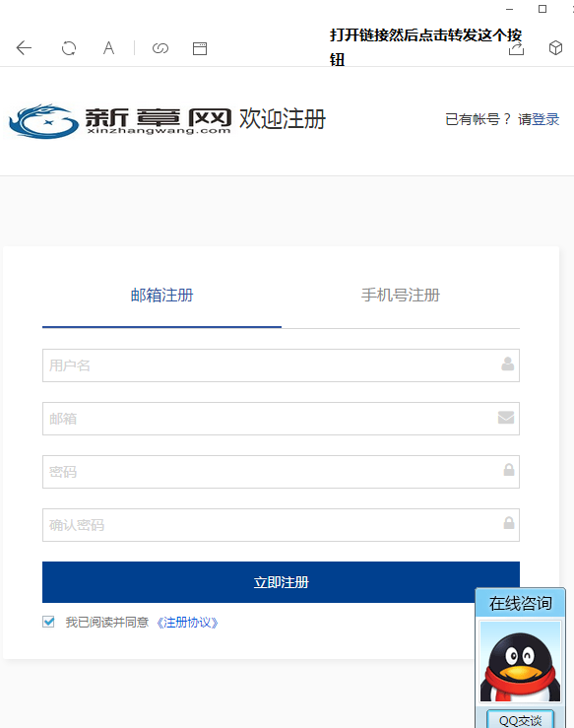The height and width of the screenshot is (728, 574).
Task: Select the 邮箱注册 tab
Action: 161,295
